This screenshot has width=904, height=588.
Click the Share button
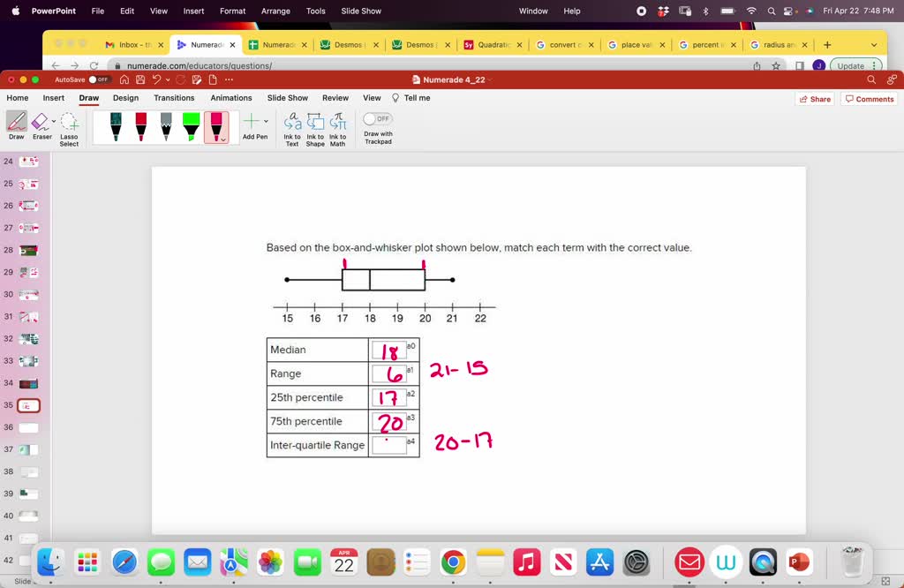(814, 98)
